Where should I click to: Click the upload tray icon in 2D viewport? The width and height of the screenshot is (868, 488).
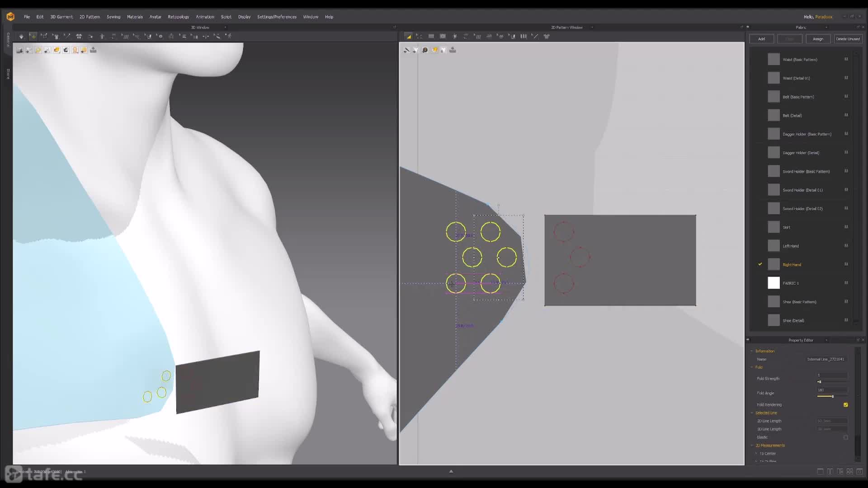click(x=453, y=50)
